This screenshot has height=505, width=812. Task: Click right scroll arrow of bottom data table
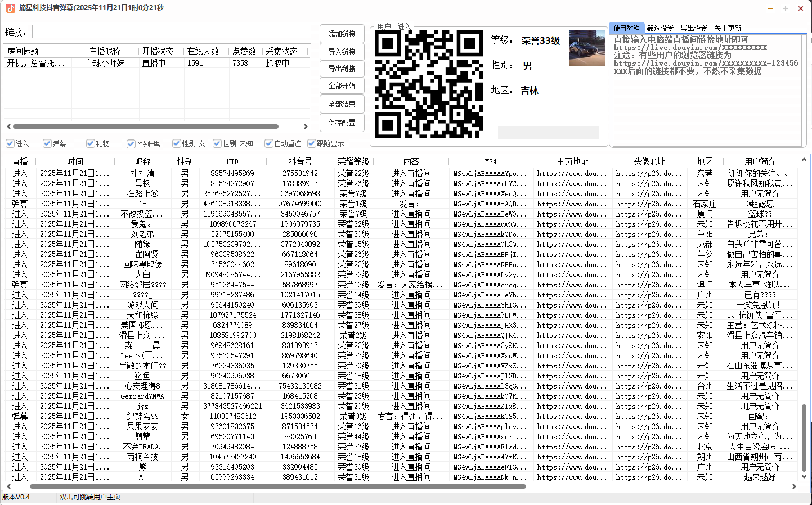pos(794,486)
